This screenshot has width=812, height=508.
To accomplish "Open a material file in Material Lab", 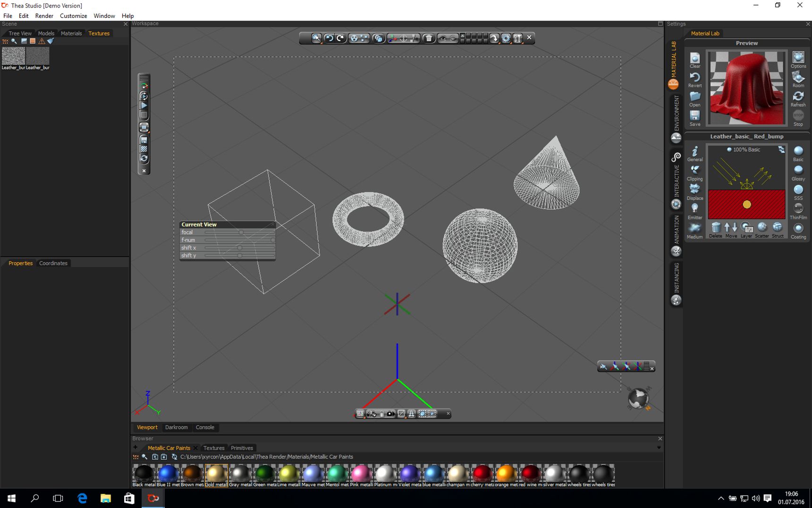I will click(x=695, y=99).
